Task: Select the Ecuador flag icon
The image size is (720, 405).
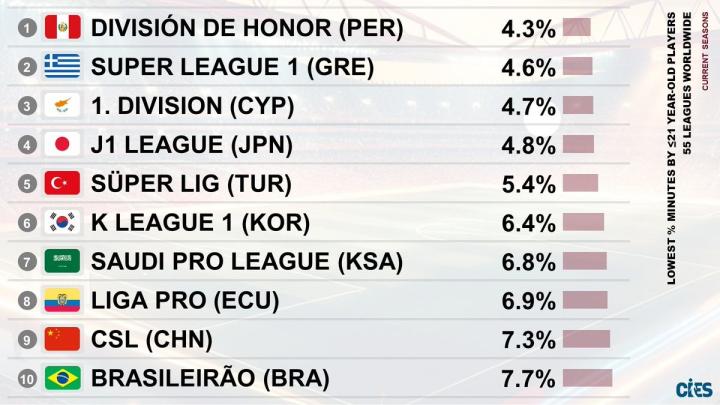Action: pos(62,301)
